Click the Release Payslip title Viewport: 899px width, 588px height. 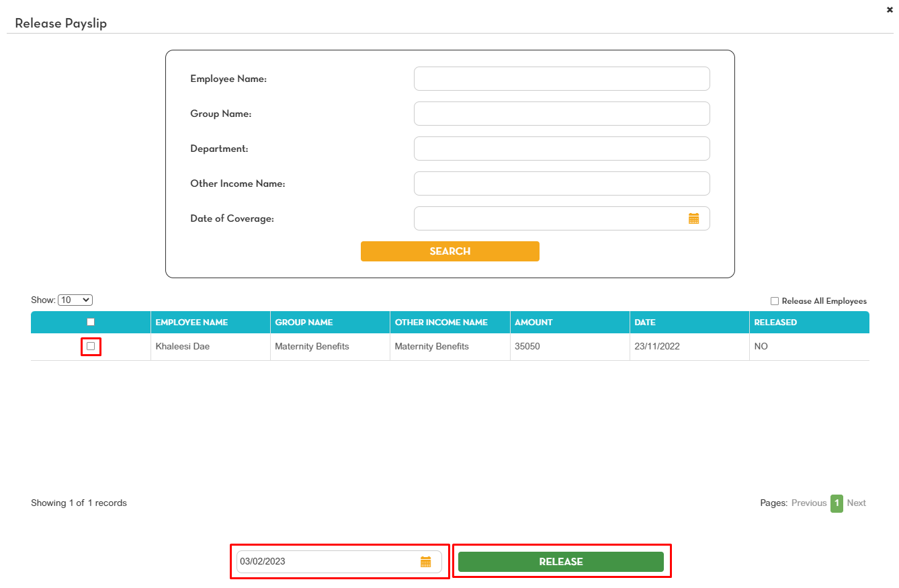[x=61, y=24]
